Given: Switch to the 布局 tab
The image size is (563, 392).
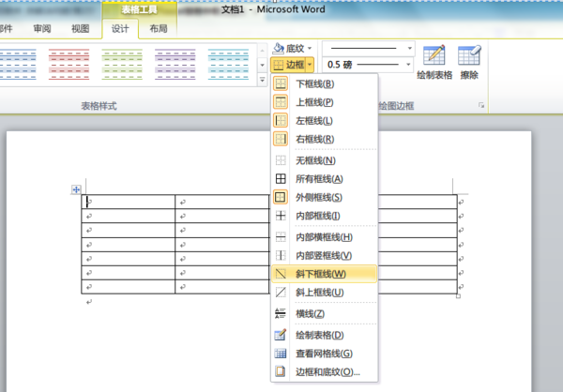Looking at the screenshot, I should tap(159, 29).
